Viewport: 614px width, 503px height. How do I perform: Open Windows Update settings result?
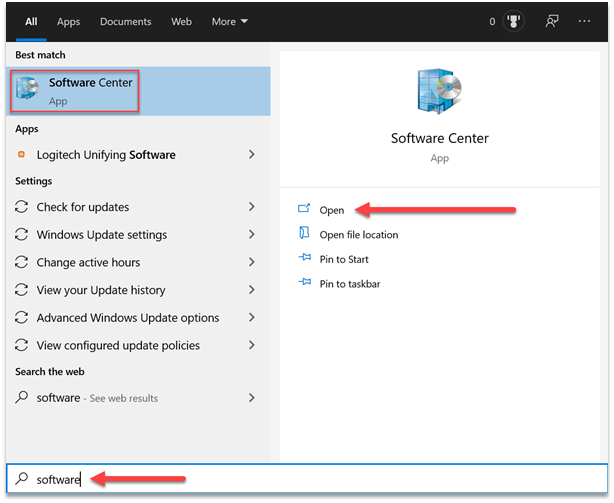(101, 235)
